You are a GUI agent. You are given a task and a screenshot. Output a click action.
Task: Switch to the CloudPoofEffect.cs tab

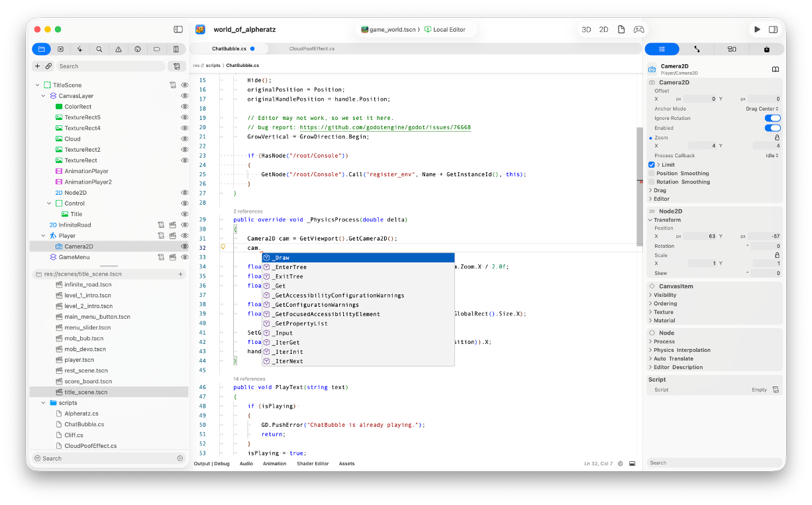312,48
